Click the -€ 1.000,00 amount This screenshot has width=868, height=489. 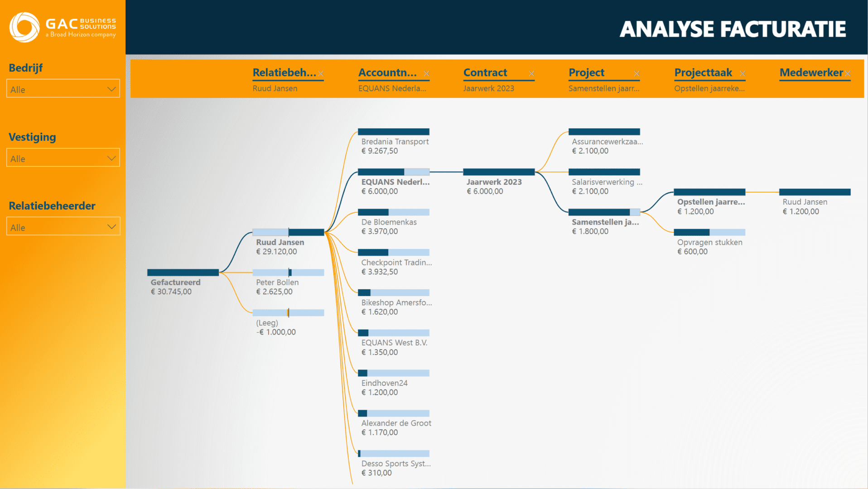pyautogui.click(x=276, y=332)
